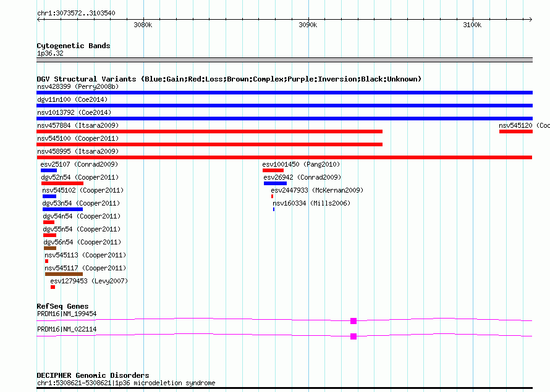Select the nsv545100 (Cooper2011) red loss bar
Viewport: 550px width, 392px height.
[x=209, y=144]
